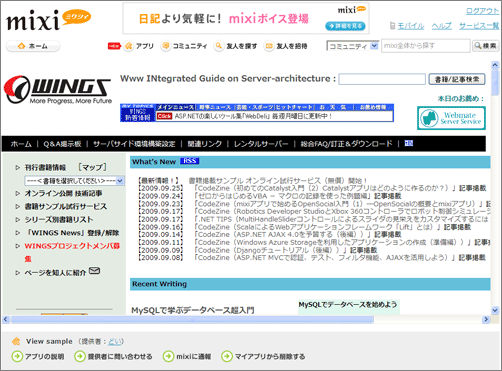Click the 書籍/記事検索 button
This screenshot has height=371, width=502.
tap(457, 79)
